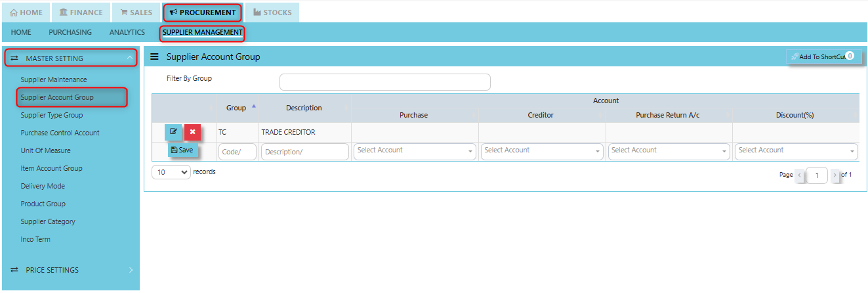Open Purchase Control Account in sidebar
This screenshot has height=293, width=868.
[x=60, y=133]
